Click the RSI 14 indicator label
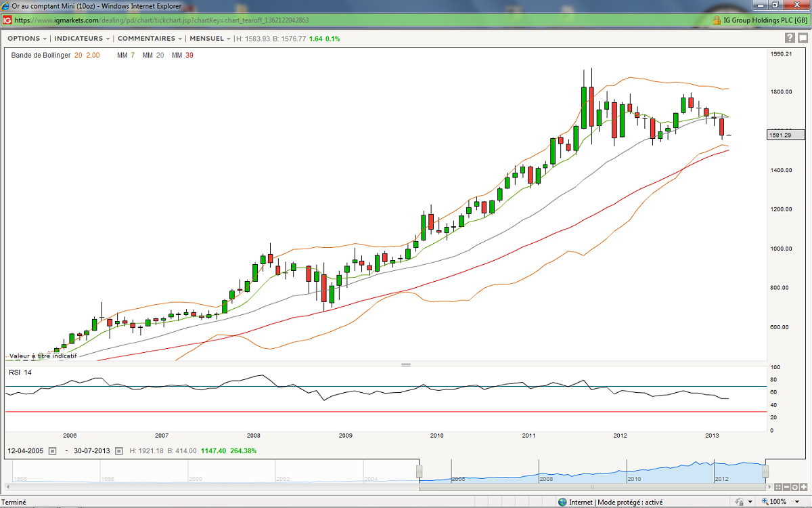Screen dimensions: 812x508 20,373
